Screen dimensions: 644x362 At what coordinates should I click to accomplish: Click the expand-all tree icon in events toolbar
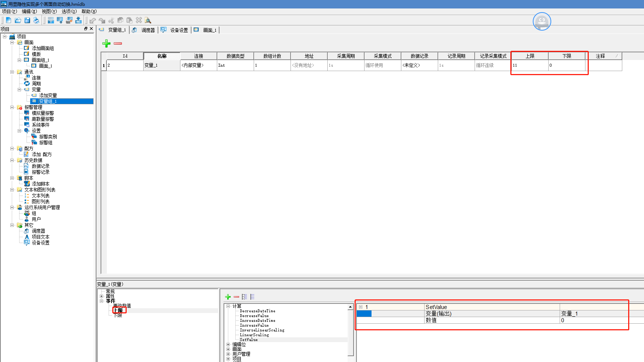[x=244, y=297]
